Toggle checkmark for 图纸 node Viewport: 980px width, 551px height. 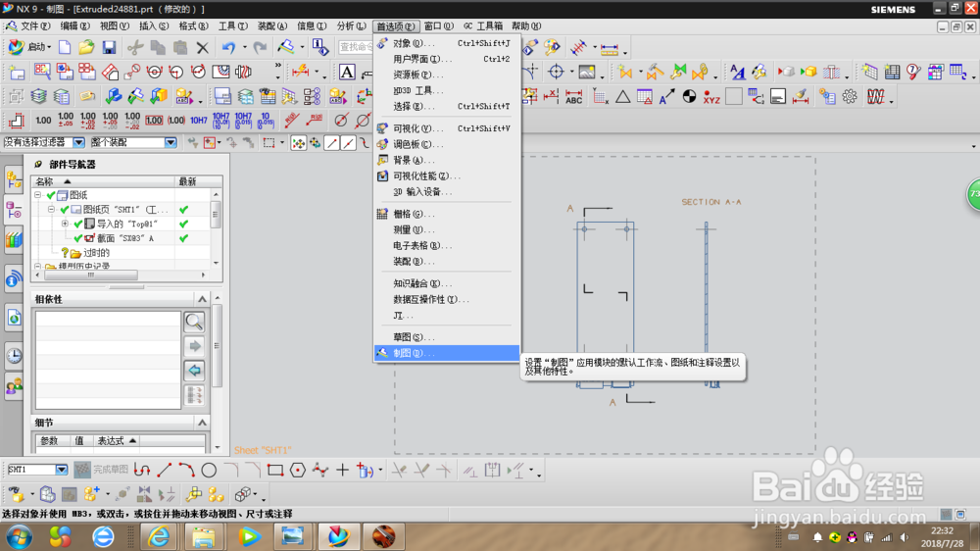tap(51, 195)
